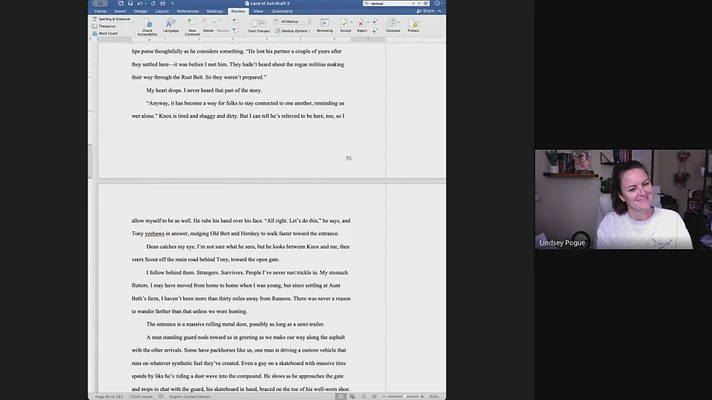
Task: Switch to Web Layout view
Action: [352, 396]
